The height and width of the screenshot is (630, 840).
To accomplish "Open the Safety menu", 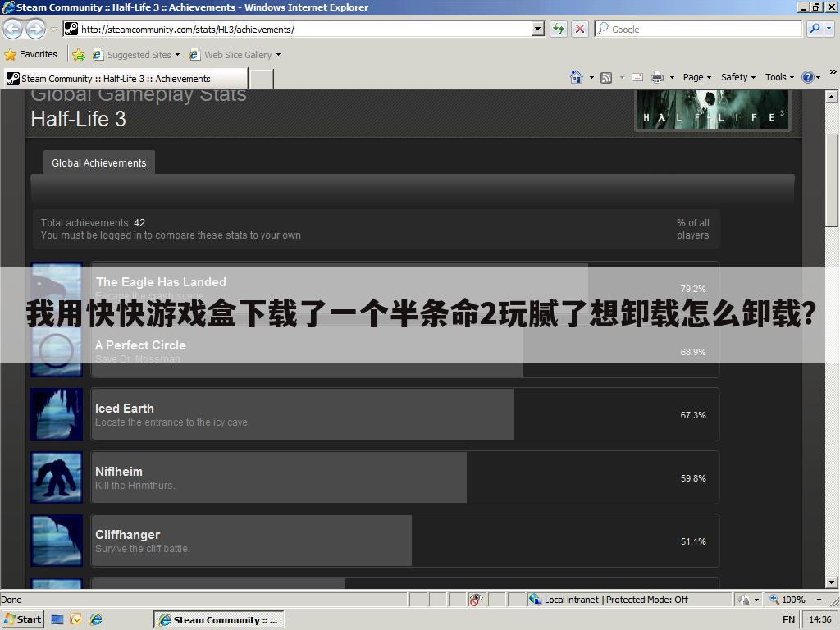I will pos(738,77).
